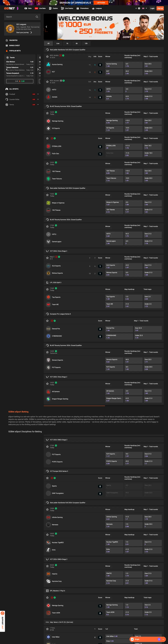
Task: Favorite the Eternal Fire vs CYBERSHOKE match
Action: (47, 321)
